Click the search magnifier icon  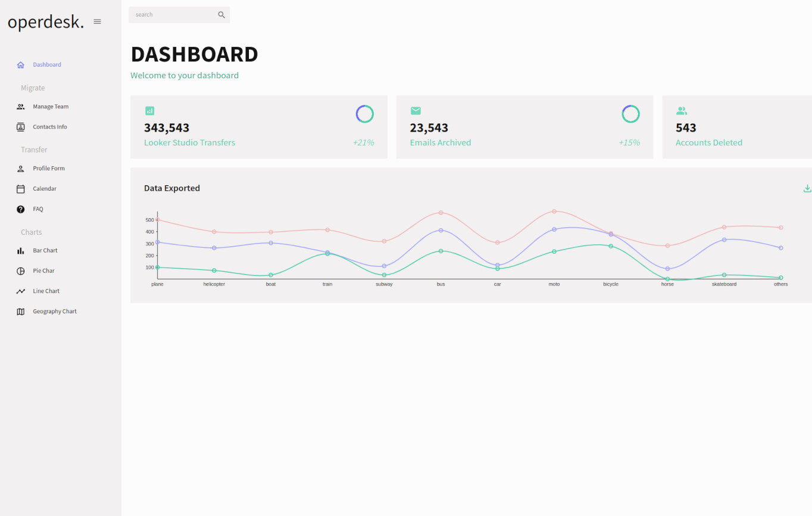tap(221, 15)
